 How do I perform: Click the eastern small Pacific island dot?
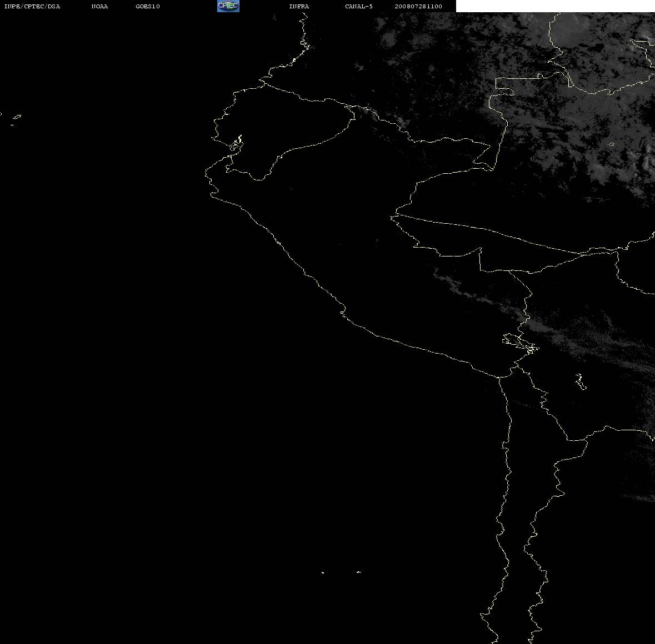point(358,572)
